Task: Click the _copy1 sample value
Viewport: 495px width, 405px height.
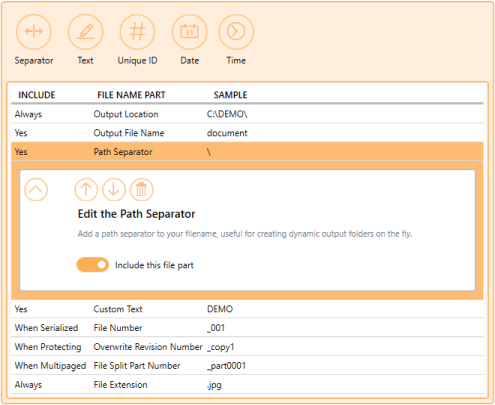Action: pyautogui.click(x=221, y=347)
